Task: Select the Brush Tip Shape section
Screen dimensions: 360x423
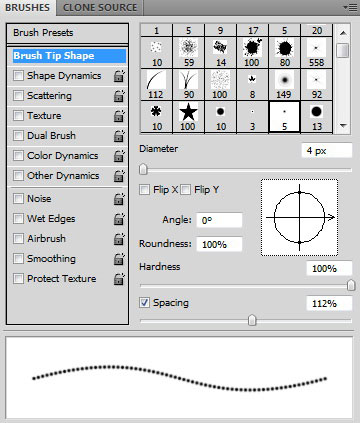Action: (69, 56)
